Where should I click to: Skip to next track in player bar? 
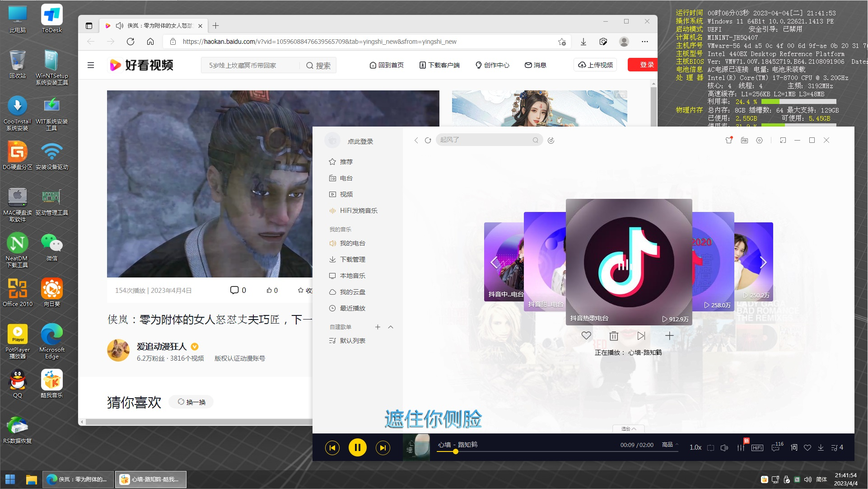pos(383,447)
